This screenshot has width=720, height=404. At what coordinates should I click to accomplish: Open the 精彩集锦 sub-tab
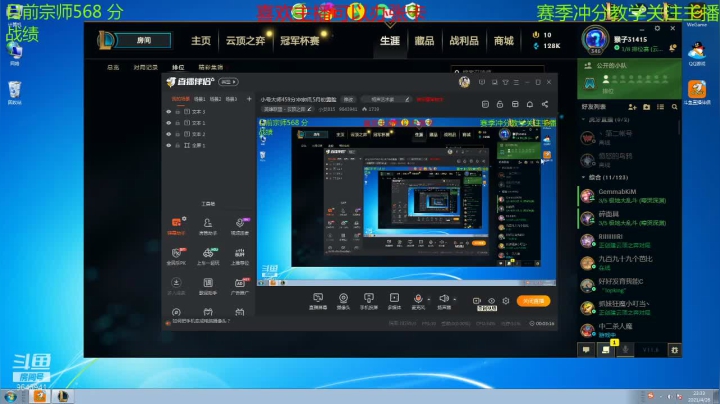click(x=211, y=67)
